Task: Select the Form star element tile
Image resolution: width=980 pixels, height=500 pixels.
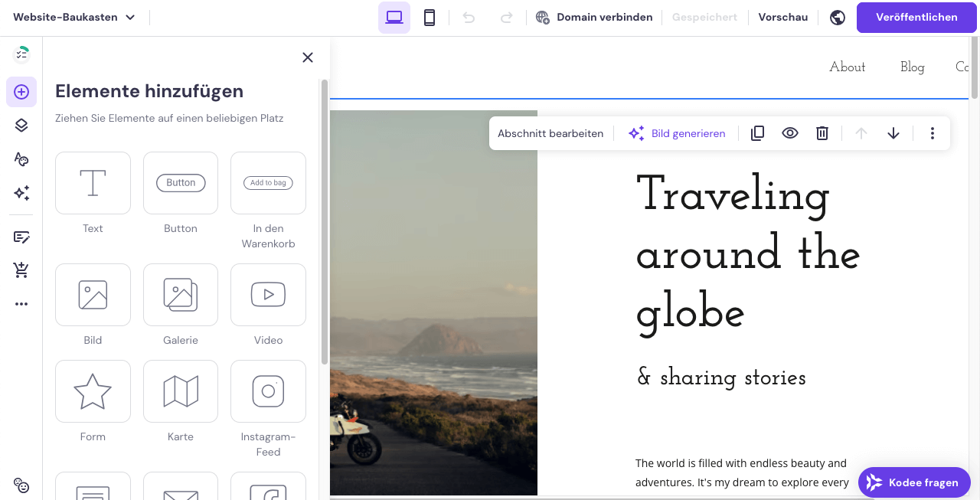Action: pos(93,391)
